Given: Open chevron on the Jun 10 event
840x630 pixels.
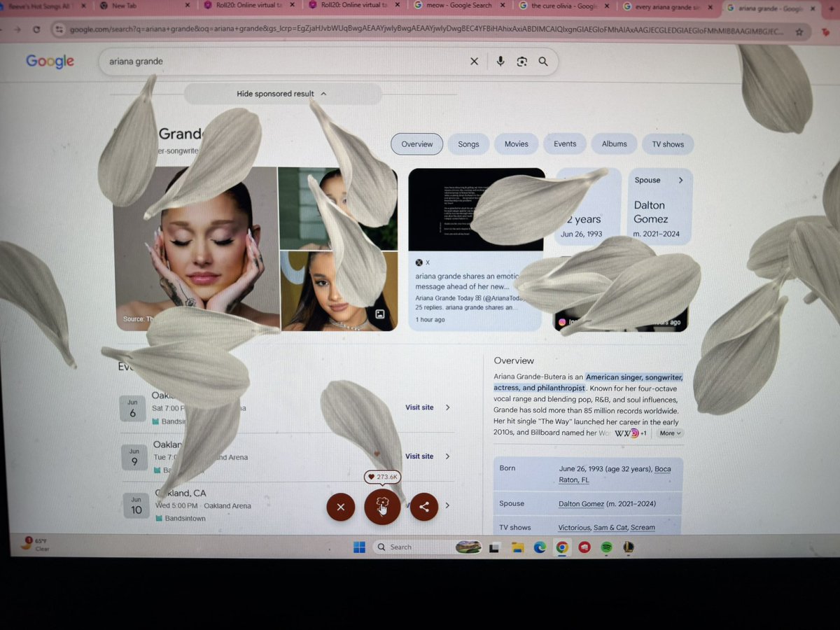Looking at the screenshot, I should point(447,505).
